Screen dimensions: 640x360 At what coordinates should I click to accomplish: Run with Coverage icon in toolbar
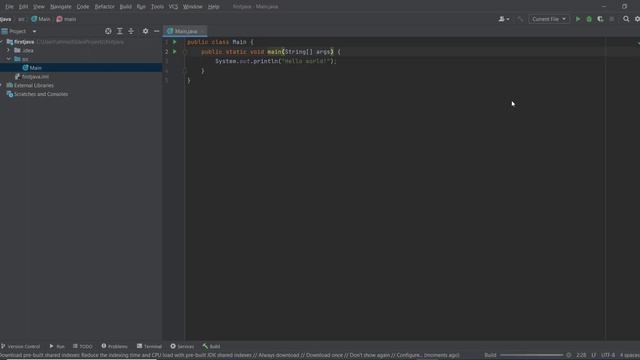pos(600,19)
